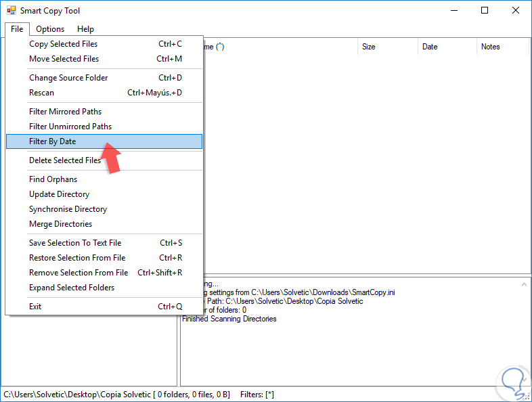Click the log panel scroll up arrow
Image resolution: width=532 pixels, height=402 pixels.
coord(524,284)
